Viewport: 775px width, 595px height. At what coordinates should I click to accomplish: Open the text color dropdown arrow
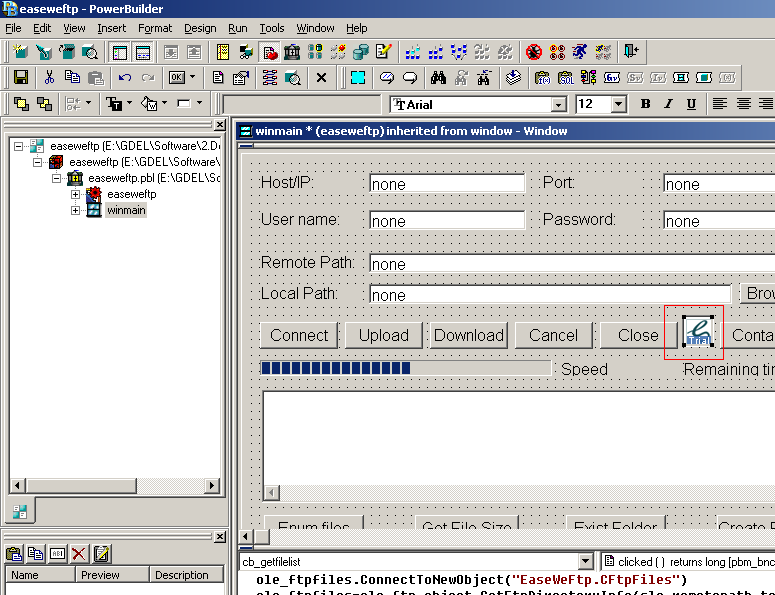point(129,103)
